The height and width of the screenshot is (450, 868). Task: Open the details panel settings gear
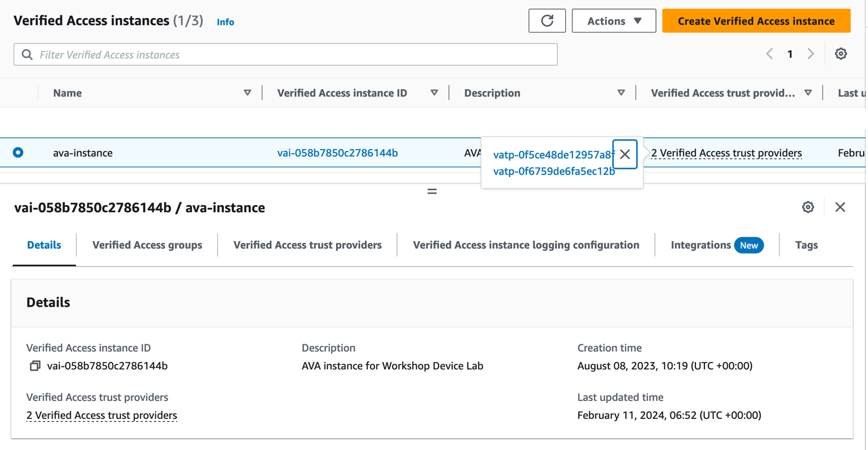[x=808, y=207]
